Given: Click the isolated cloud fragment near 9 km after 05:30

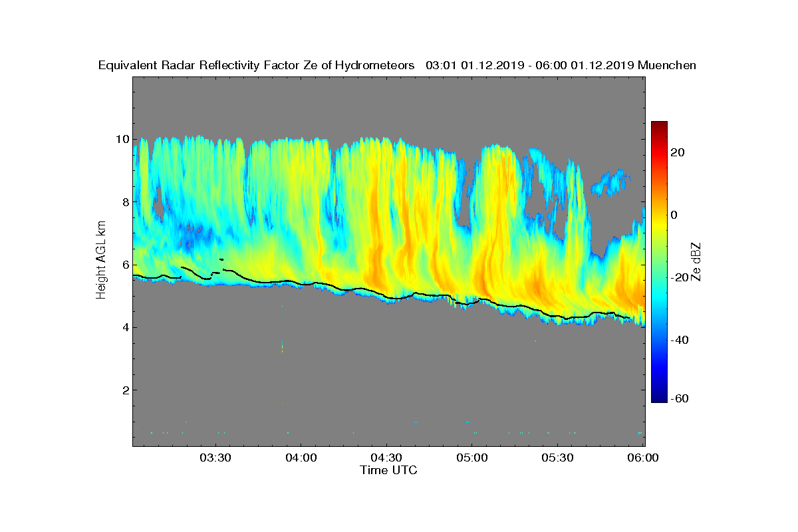Looking at the screenshot, I should pos(610,182).
